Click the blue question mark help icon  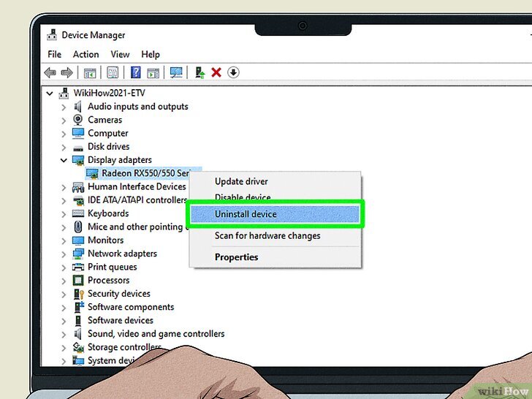(x=136, y=72)
